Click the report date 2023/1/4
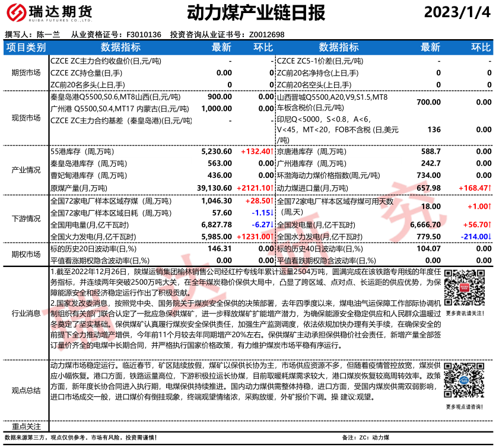 (x=458, y=12)
